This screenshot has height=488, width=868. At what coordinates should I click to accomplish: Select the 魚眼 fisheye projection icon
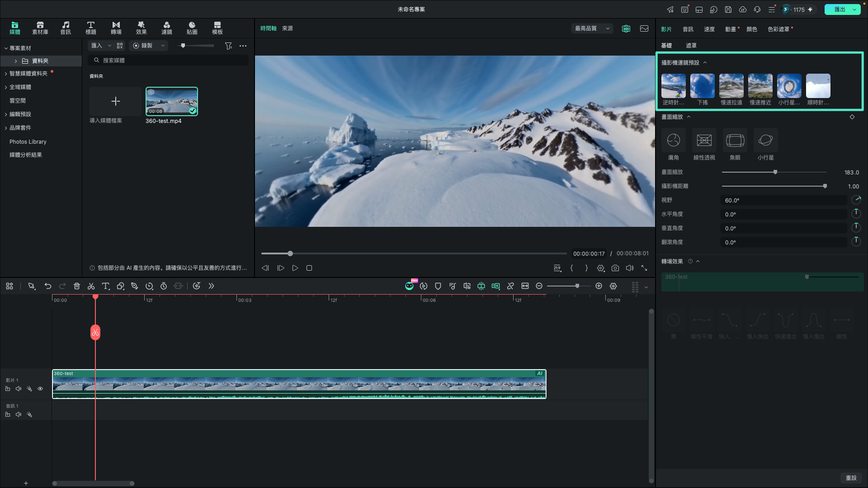tap(735, 141)
